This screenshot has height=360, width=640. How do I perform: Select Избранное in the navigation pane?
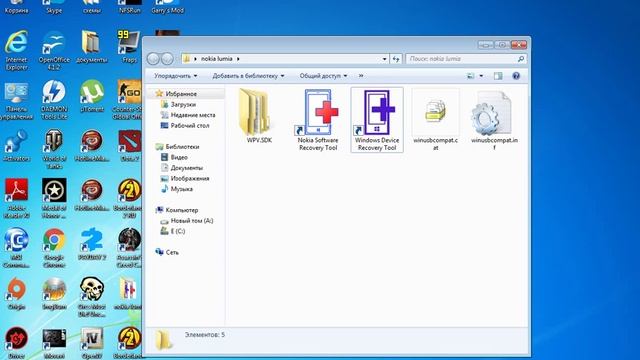click(181, 94)
